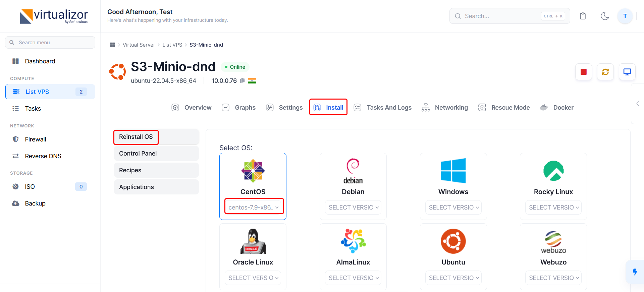Open the VNC console monitor icon
Image resolution: width=644 pixels, height=292 pixels.
click(x=627, y=72)
